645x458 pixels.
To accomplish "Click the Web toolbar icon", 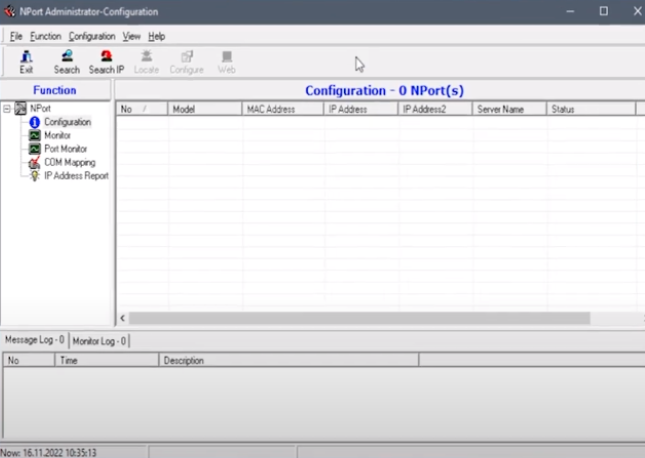I will pyautogui.click(x=227, y=62).
